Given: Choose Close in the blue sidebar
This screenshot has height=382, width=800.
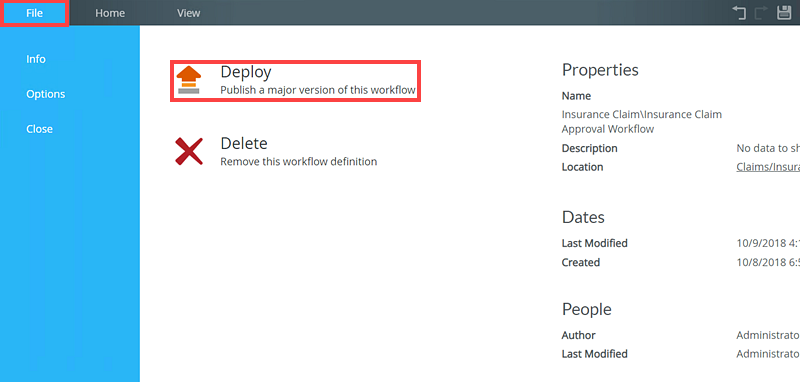Looking at the screenshot, I should pos(39,129).
